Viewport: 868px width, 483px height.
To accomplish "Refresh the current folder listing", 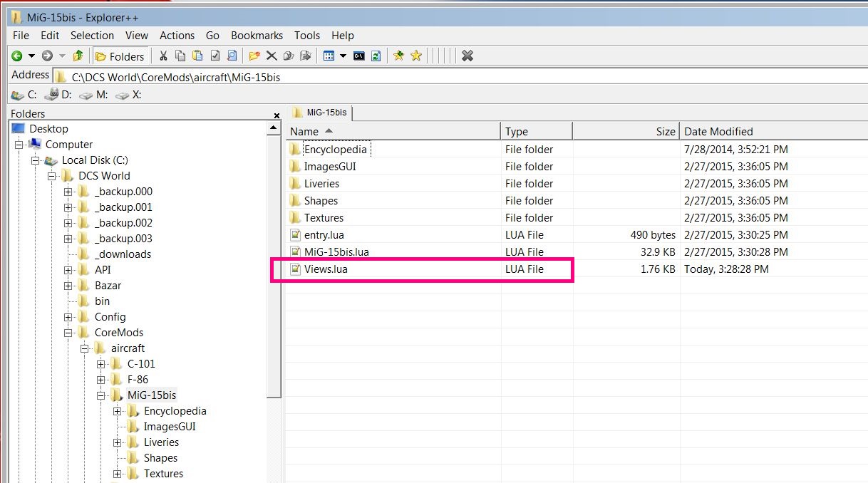I will click(376, 56).
